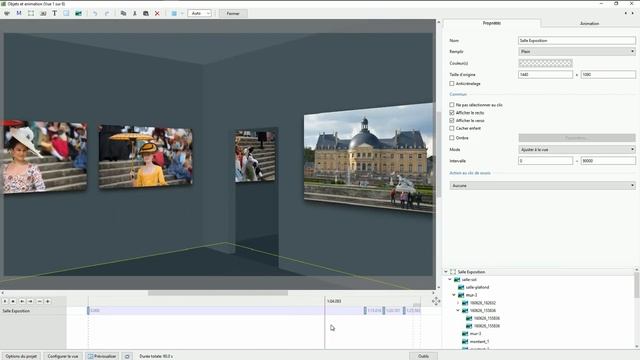
Task: Click in the Nom input field
Action: [x=577, y=40]
